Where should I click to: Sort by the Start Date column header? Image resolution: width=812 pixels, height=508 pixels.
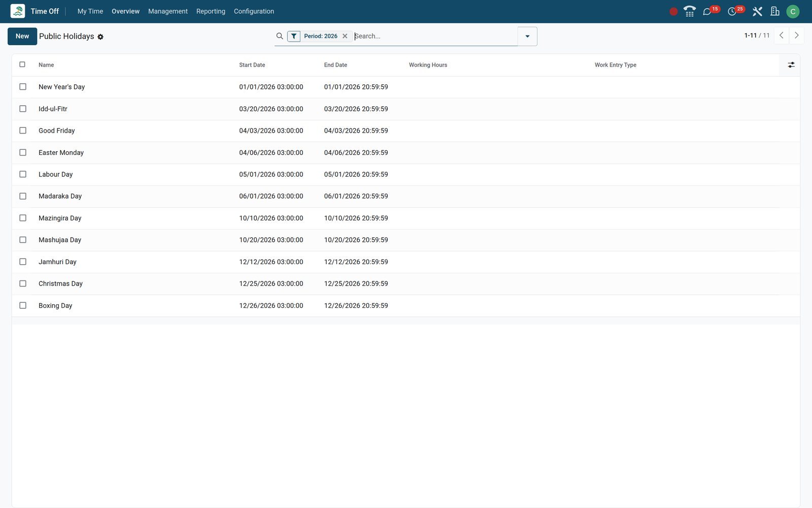coord(252,65)
